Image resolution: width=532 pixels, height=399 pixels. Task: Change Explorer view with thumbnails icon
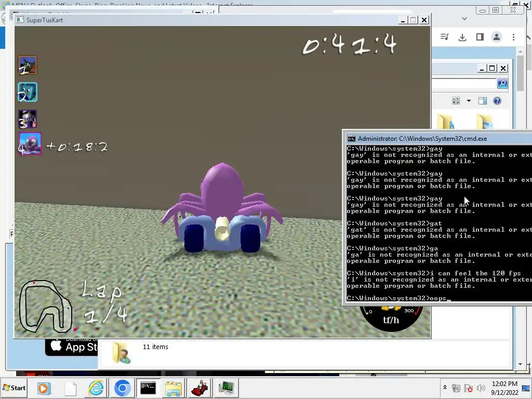tap(456, 100)
